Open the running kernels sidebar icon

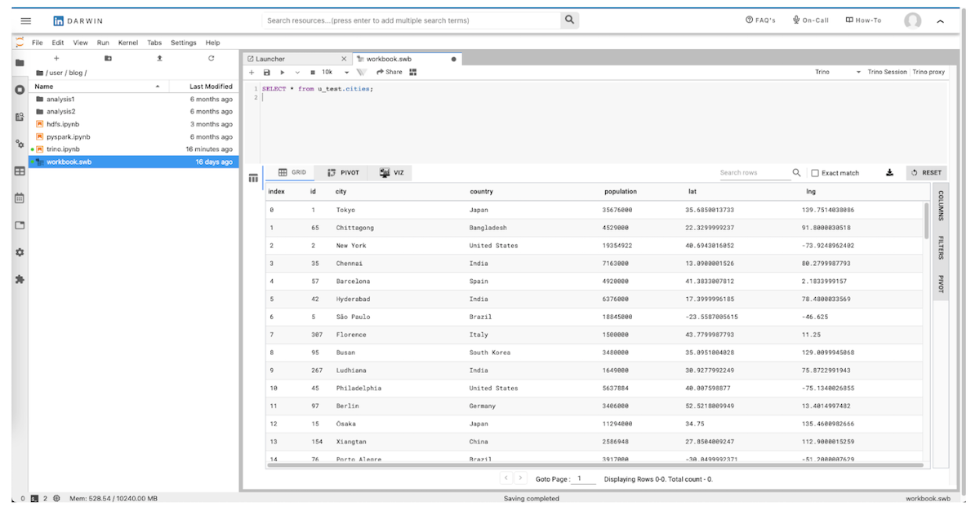tap(20, 90)
